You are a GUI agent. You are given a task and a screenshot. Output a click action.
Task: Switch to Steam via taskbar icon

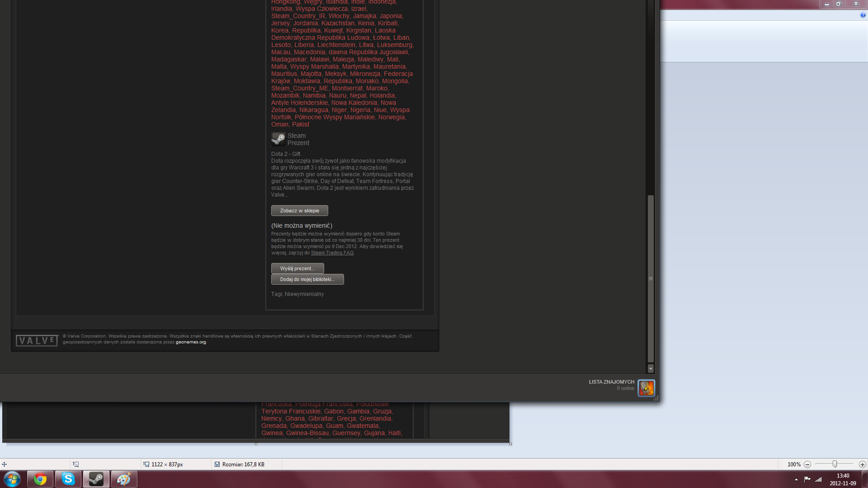tap(96, 479)
